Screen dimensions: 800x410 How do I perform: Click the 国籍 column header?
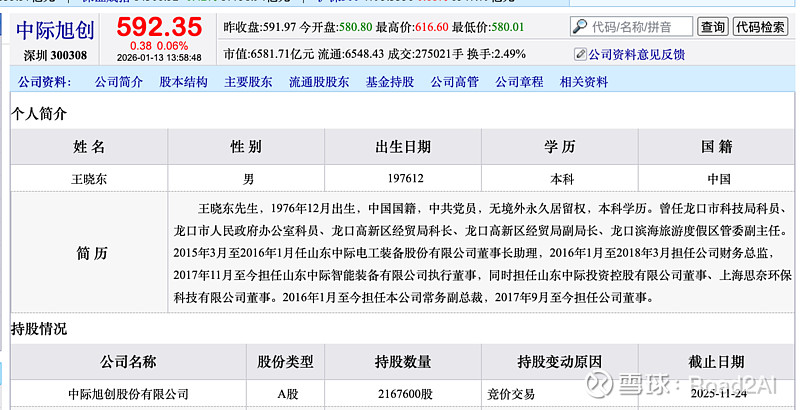[x=716, y=147]
